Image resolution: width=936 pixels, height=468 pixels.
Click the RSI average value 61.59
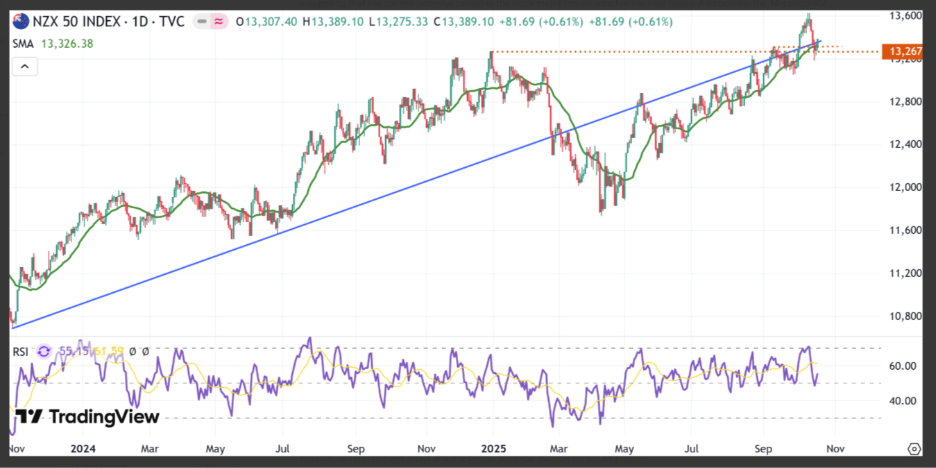107,352
